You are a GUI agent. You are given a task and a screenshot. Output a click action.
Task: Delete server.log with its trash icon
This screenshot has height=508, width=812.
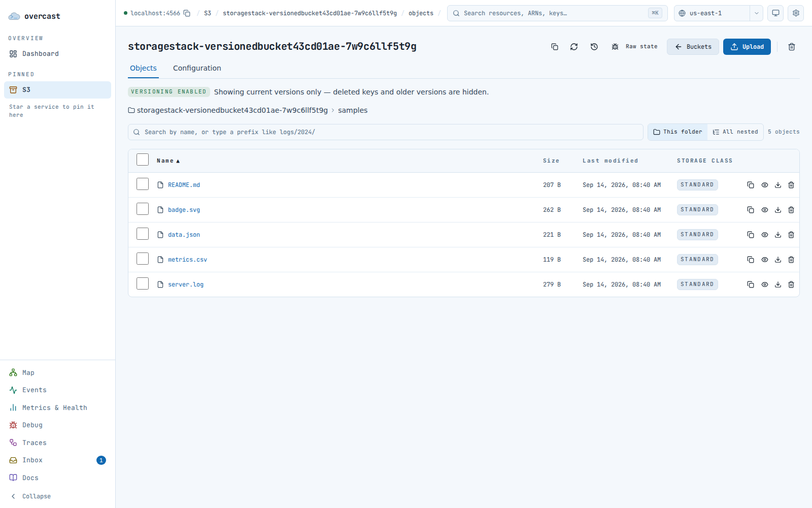pos(791,284)
